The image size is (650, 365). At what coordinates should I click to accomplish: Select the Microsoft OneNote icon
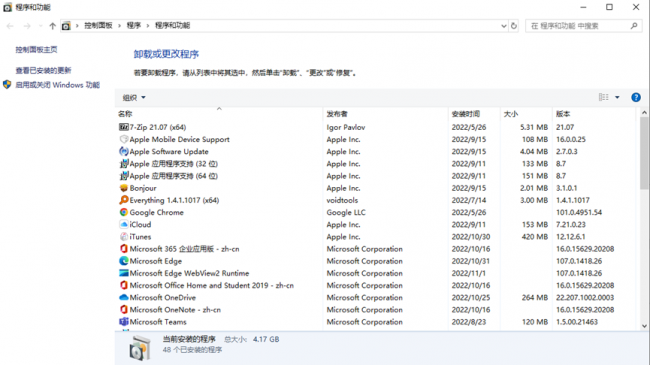(x=124, y=309)
